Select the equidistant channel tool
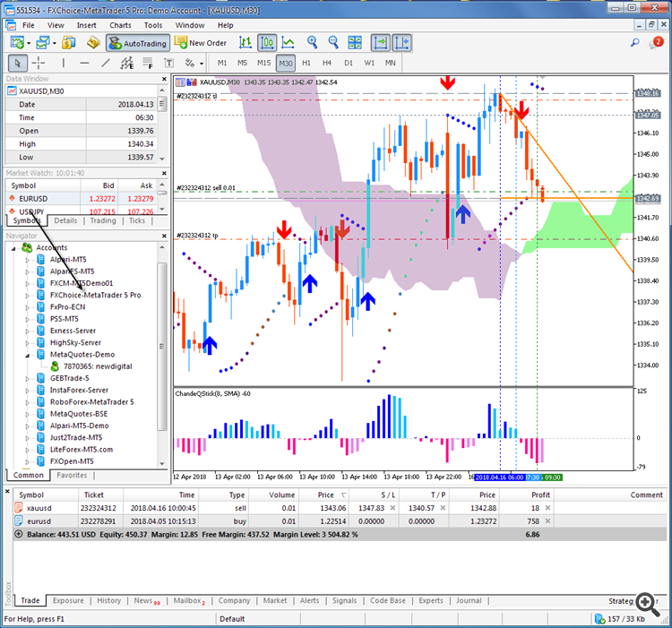The height and width of the screenshot is (628, 672). tap(127, 64)
